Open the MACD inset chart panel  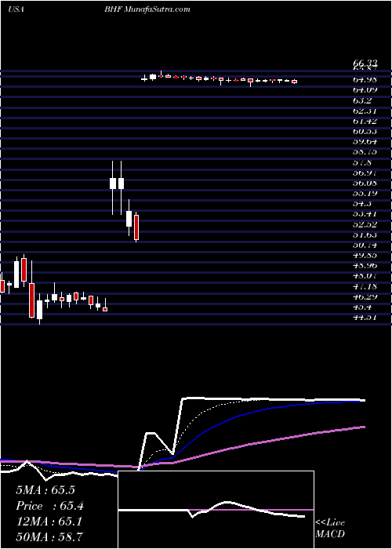(216, 510)
